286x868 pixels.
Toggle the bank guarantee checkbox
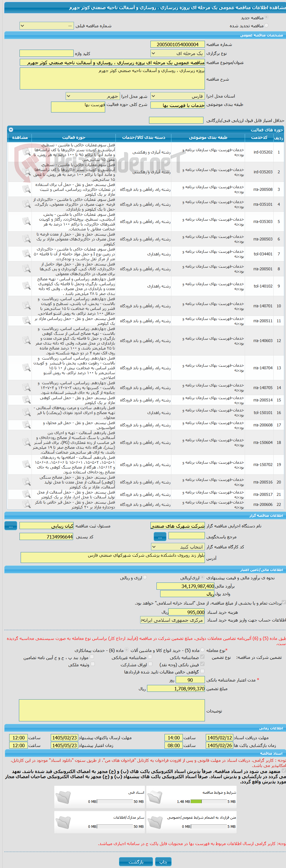point(202,657)
